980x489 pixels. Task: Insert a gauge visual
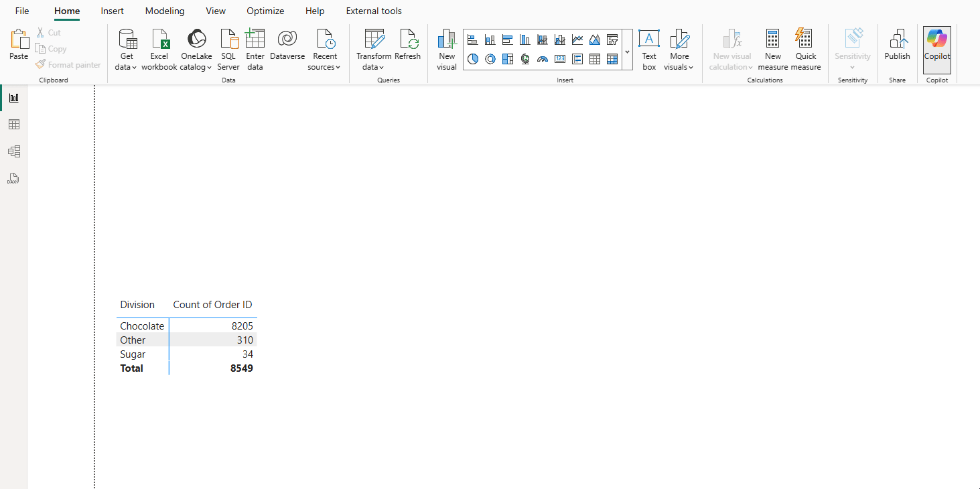543,59
